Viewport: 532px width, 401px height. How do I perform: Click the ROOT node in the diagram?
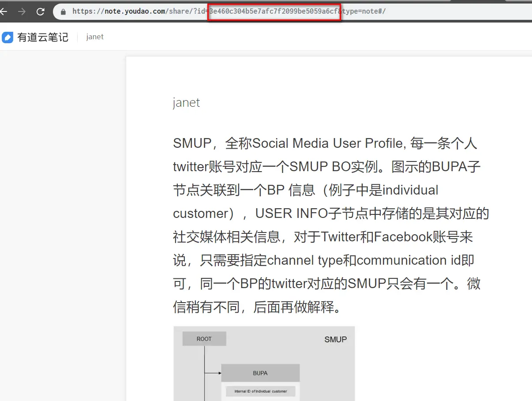point(204,339)
